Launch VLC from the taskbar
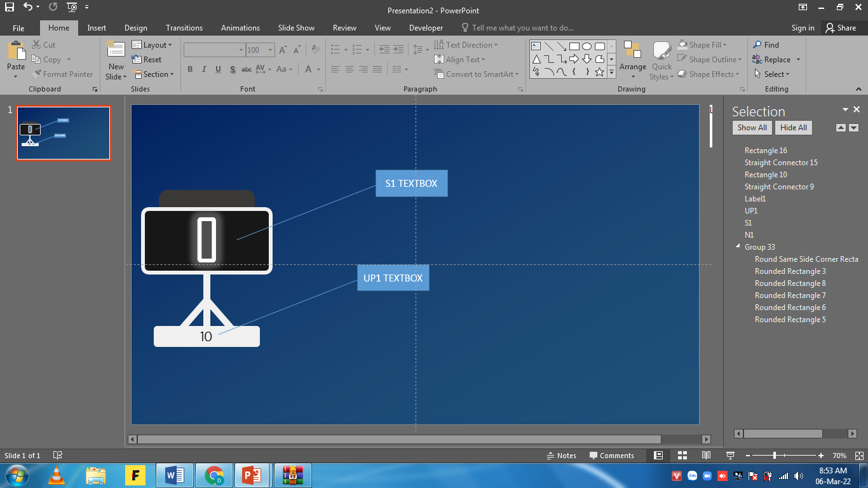The height and width of the screenshot is (488, 868). pyautogui.click(x=57, y=475)
